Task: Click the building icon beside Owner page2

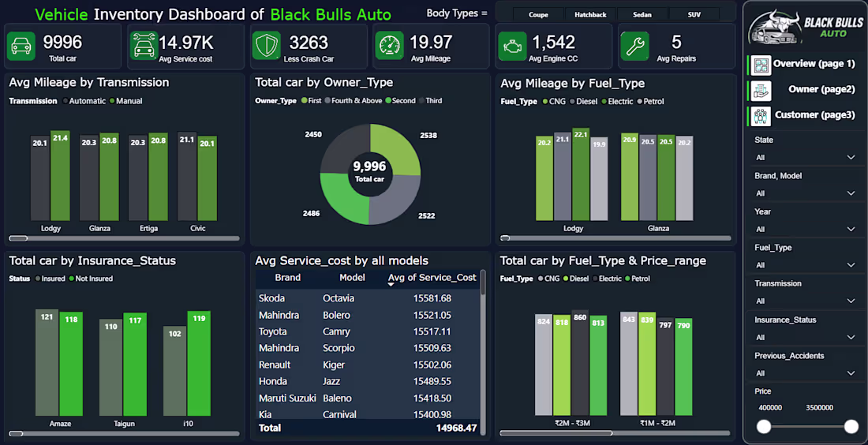Action: point(761,90)
